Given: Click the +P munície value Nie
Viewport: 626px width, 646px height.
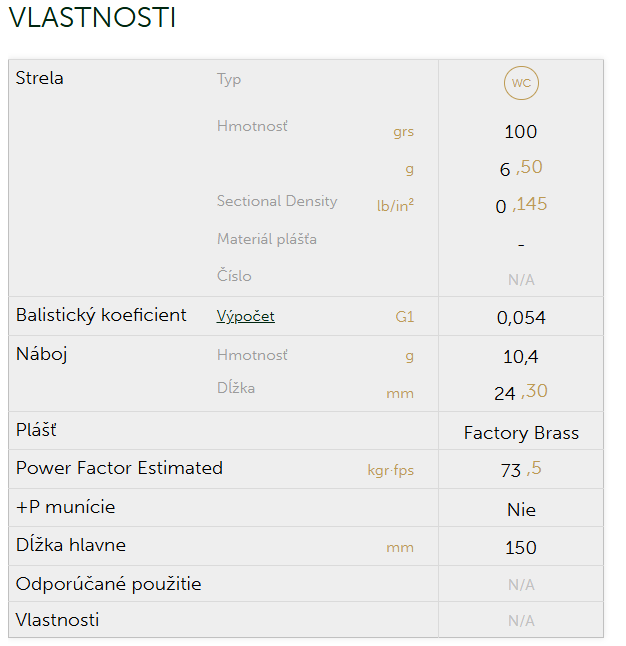Looking at the screenshot, I should point(521,510).
